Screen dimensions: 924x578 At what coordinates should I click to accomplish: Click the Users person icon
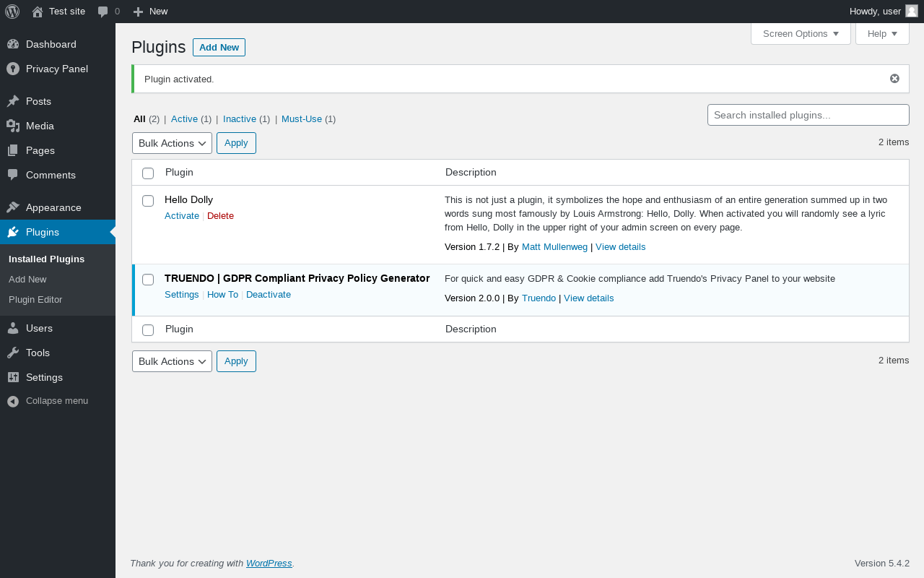[13, 328]
